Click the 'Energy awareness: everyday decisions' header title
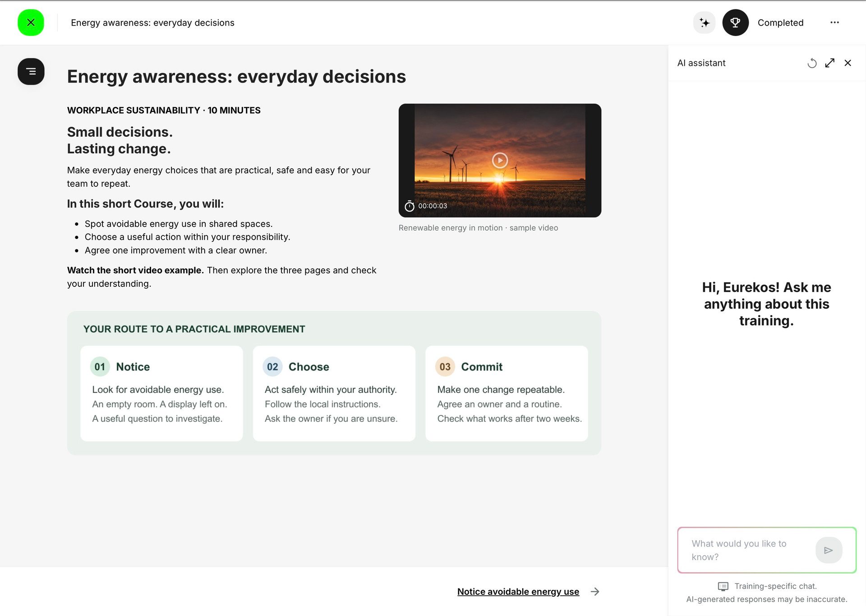This screenshot has height=616, width=866. tap(152, 23)
